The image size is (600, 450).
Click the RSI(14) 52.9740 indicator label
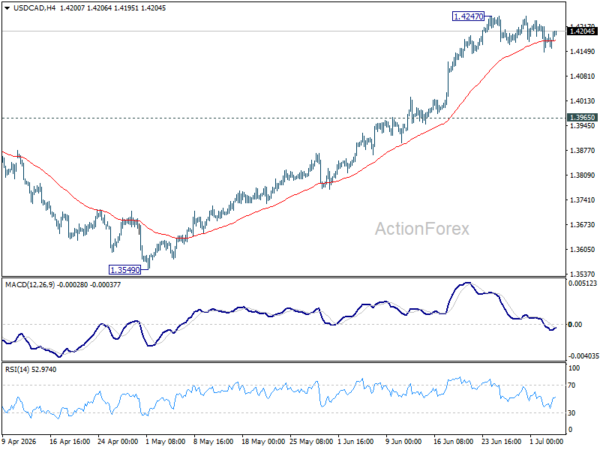pos(31,370)
